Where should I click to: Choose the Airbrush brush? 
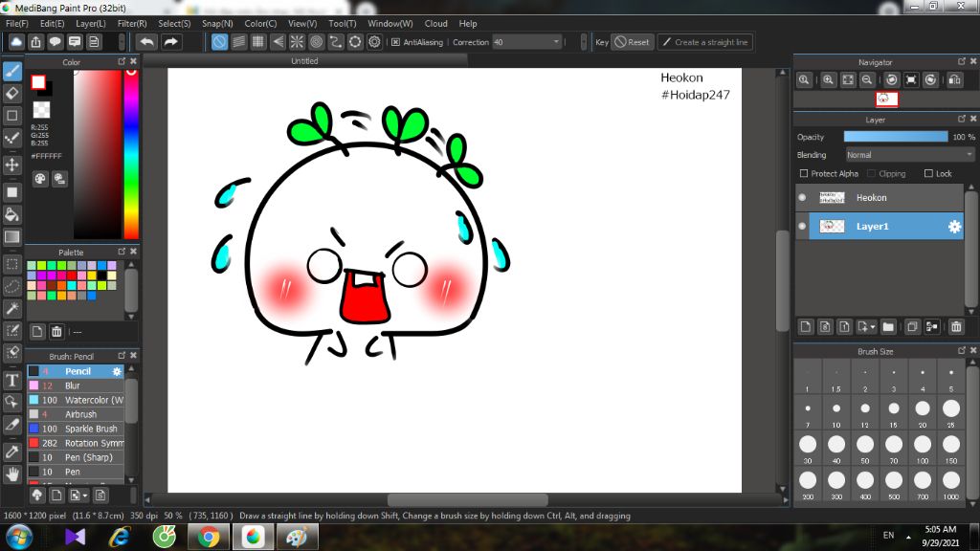[77, 414]
